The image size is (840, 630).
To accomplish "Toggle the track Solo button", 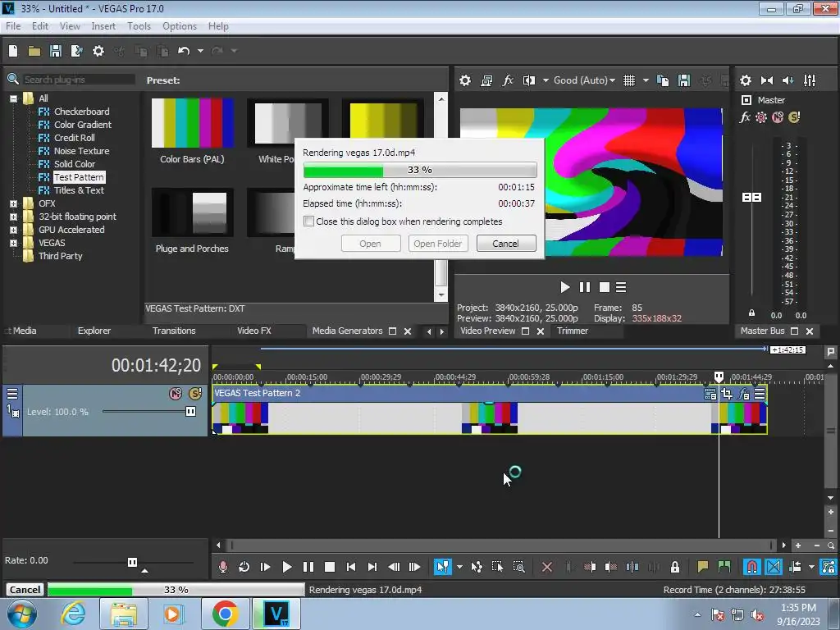I will tap(195, 394).
